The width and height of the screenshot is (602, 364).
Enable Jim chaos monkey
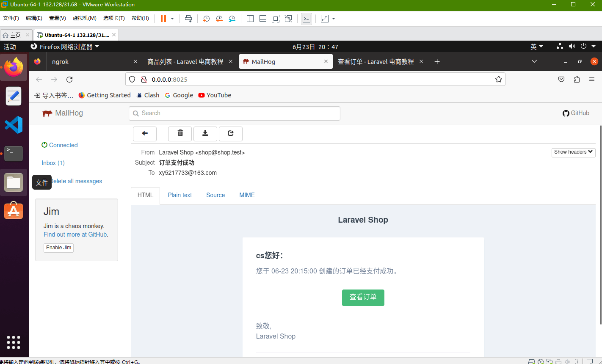tap(58, 248)
